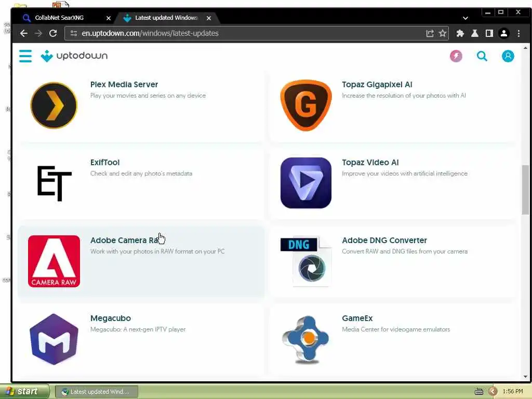Bookmark this page with the star
This screenshot has width=532, height=399.
(443, 33)
